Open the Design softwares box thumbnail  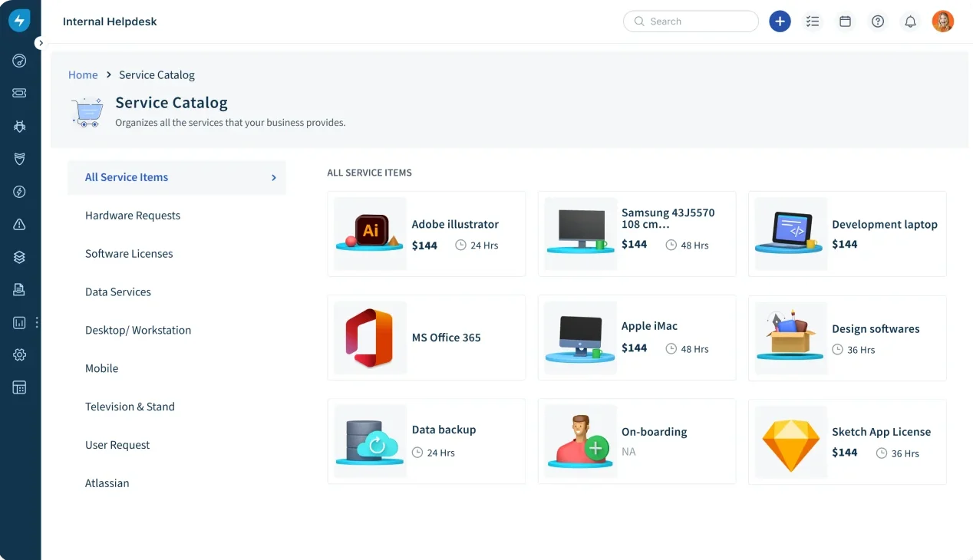(791, 338)
